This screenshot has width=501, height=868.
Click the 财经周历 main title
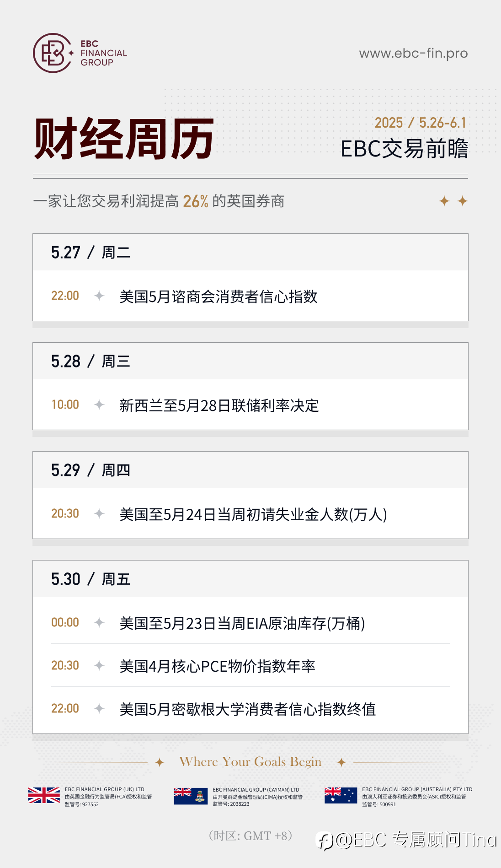click(124, 139)
